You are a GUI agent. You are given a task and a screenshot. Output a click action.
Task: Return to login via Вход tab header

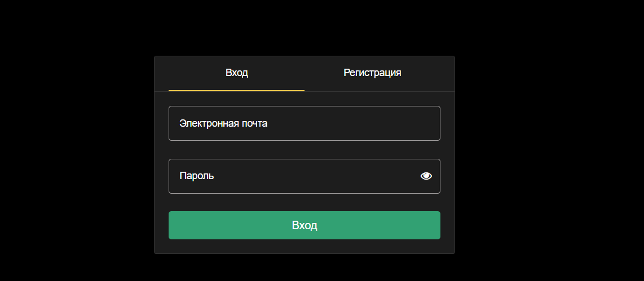(x=237, y=73)
